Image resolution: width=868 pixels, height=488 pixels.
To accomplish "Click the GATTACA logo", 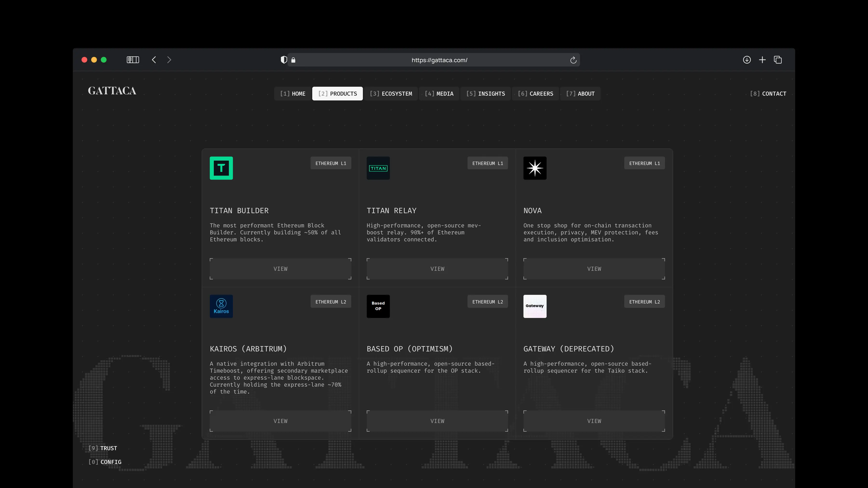I will click(x=112, y=91).
